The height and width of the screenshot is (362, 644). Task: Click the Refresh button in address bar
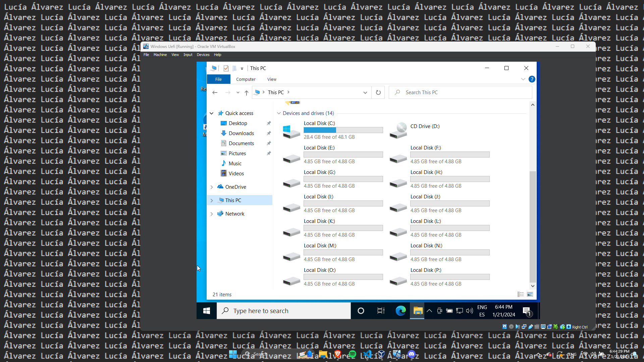click(x=378, y=93)
